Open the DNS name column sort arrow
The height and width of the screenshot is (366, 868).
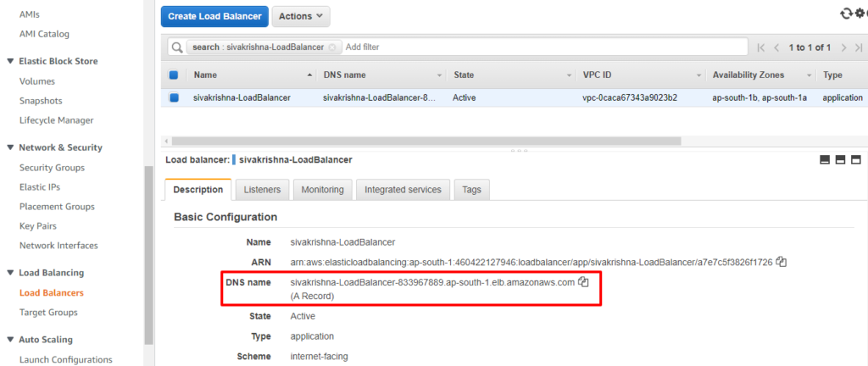tap(440, 75)
